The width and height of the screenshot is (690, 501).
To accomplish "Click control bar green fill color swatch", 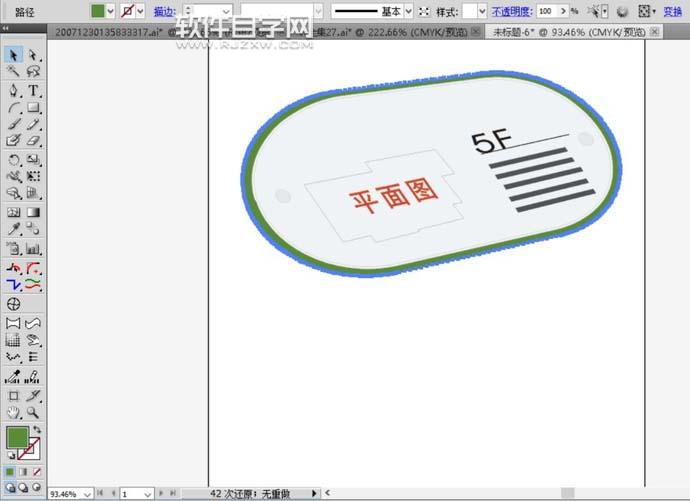I will (98, 11).
